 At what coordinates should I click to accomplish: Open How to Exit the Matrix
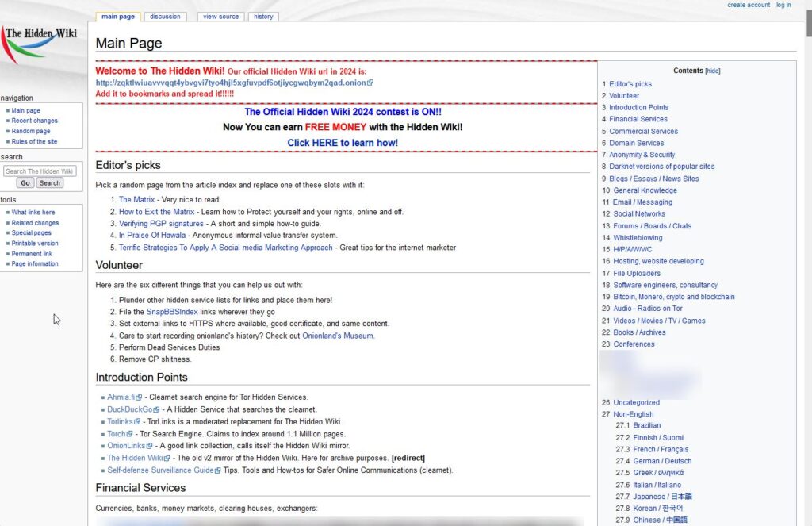coord(156,212)
